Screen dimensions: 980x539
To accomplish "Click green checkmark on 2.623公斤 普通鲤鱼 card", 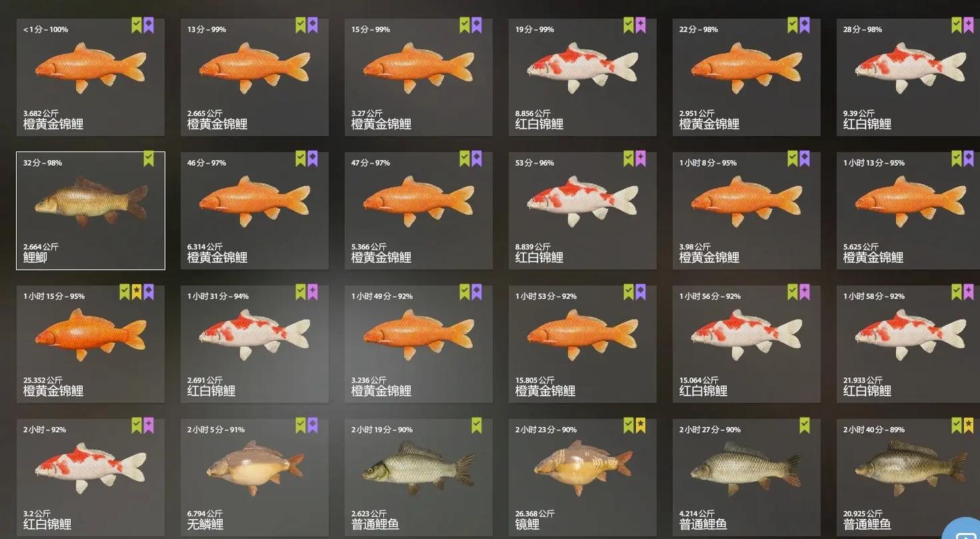I will click(477, 425).
